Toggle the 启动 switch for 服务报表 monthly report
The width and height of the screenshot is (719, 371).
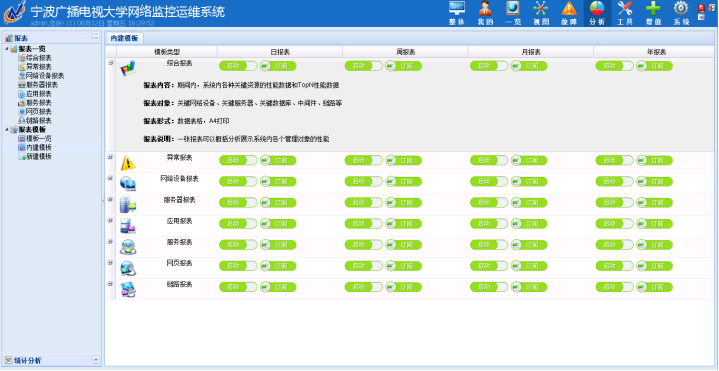(489, 245)
